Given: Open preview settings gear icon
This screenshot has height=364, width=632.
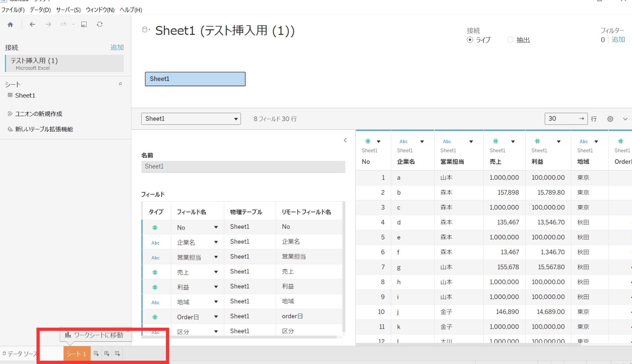Looking at the screenshot, I should tap(610, 119).
